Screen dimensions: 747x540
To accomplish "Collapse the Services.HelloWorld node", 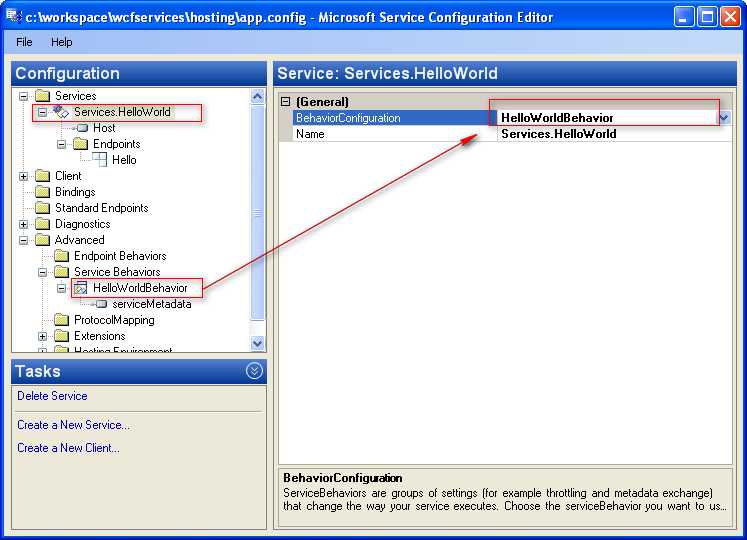I will click(x=42, y=112).
